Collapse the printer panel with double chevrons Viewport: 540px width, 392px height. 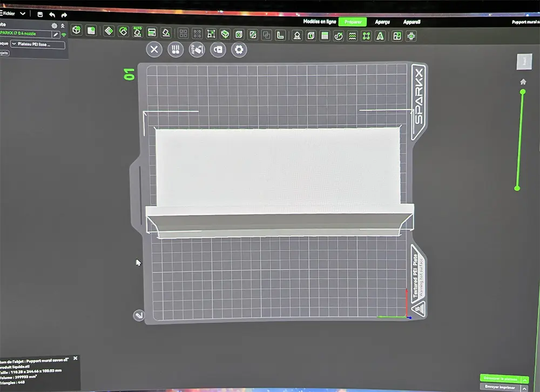pyautogui.click(x=63, y=26)
